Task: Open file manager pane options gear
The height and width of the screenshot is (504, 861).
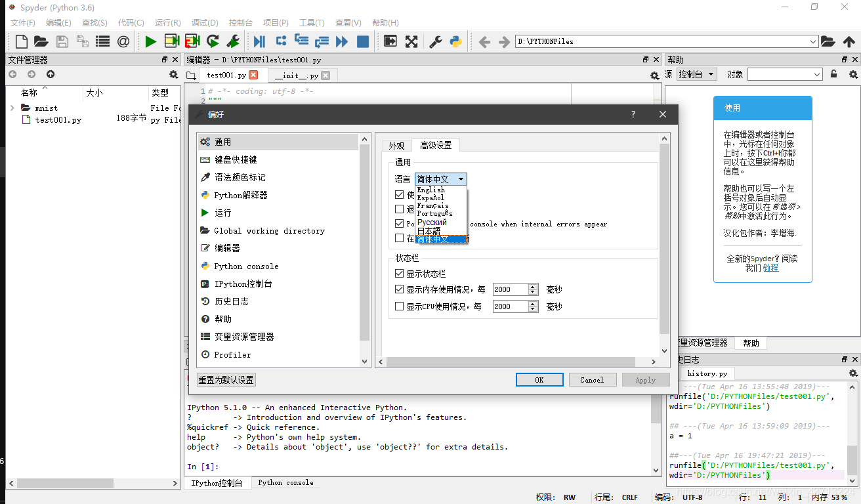Action: [173, 75]
